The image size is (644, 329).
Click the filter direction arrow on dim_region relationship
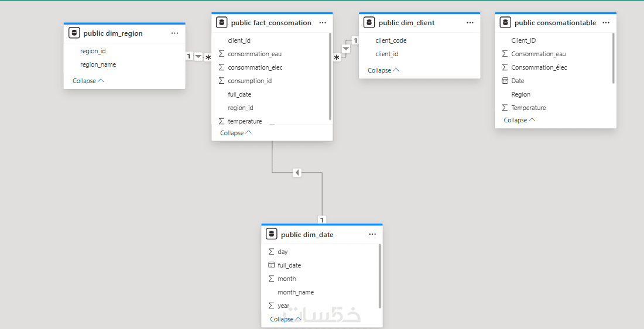tap(198, 57)
